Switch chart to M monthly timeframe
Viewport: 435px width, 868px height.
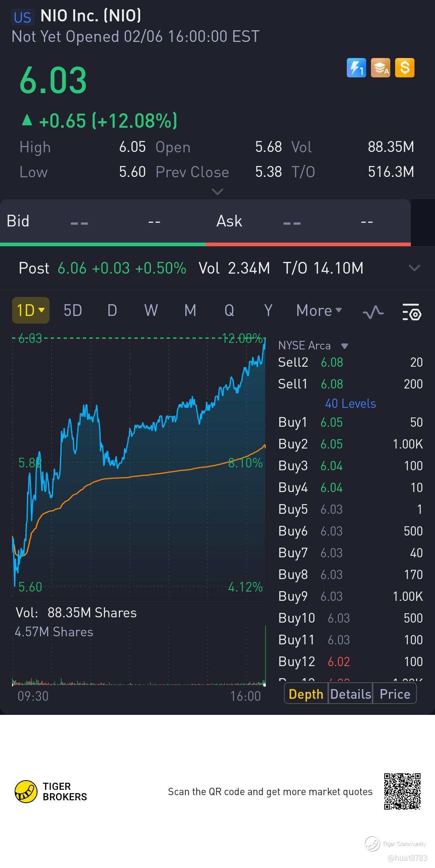pos(190,310)
